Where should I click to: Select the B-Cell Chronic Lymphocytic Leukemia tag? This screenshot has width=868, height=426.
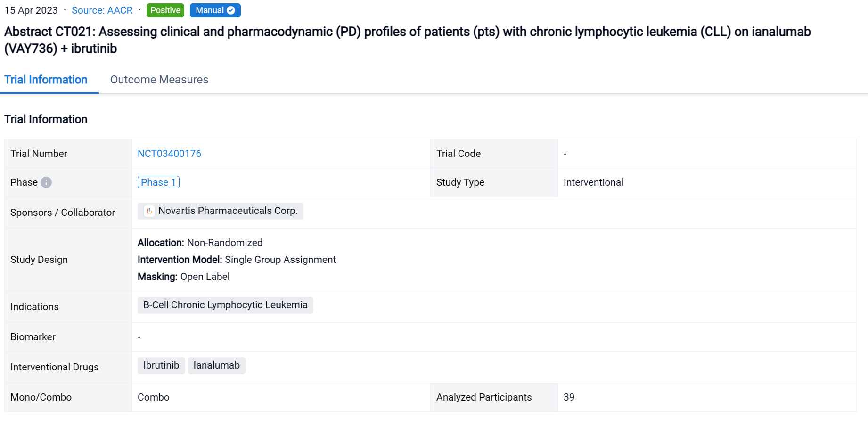pyautogui.click(x=225, y=305)
